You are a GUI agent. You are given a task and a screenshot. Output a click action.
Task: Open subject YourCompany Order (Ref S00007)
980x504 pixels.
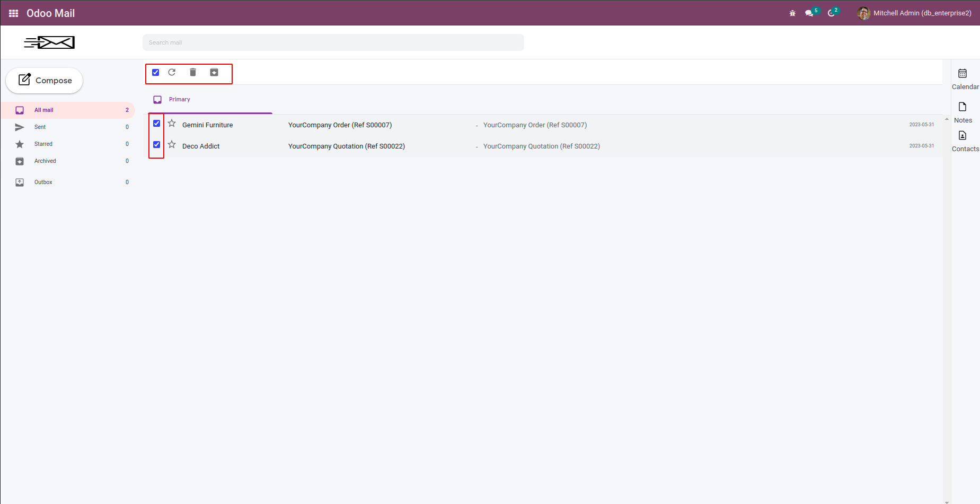pos(340,125)
